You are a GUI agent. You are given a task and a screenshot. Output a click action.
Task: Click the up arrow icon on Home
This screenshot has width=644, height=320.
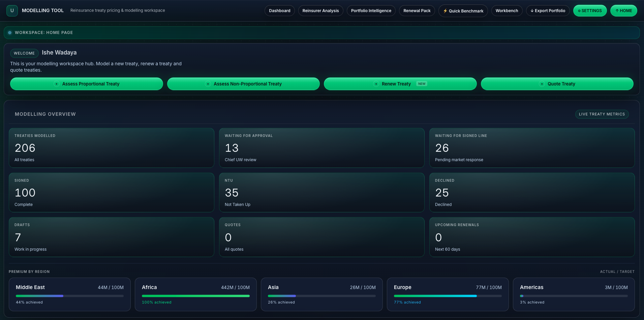[x=617, y=11]
